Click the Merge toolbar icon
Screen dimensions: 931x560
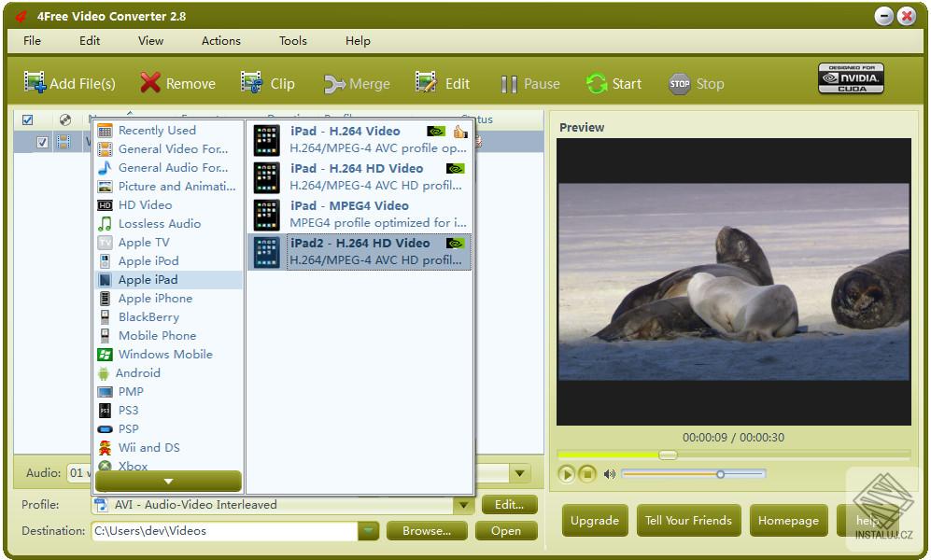332,83
